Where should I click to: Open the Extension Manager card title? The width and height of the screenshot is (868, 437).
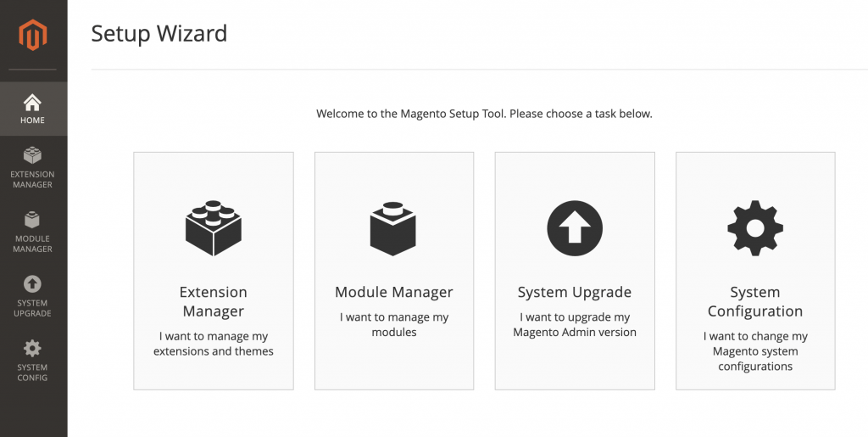click(213, 301)
